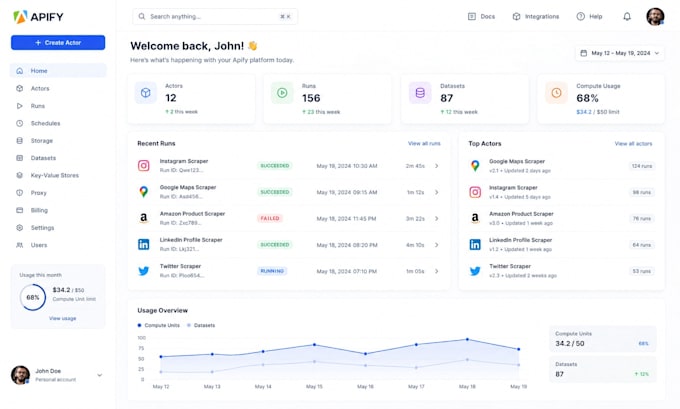Image resolution: width=680 pixels, height=409 pixels.
Task: Click Google Maps icon in Recent Runs
Action: [144, 192]
